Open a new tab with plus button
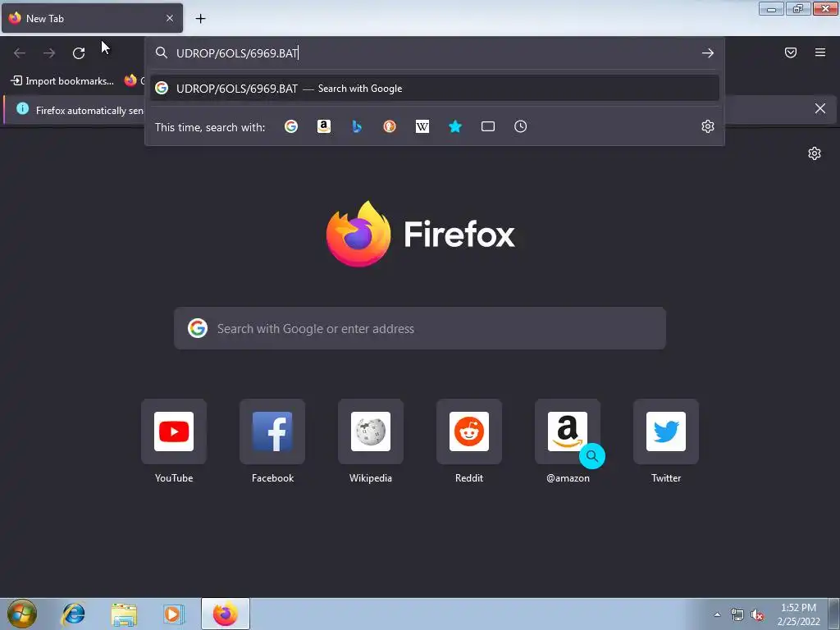This screenshot has width=840, height=630. 200,19
